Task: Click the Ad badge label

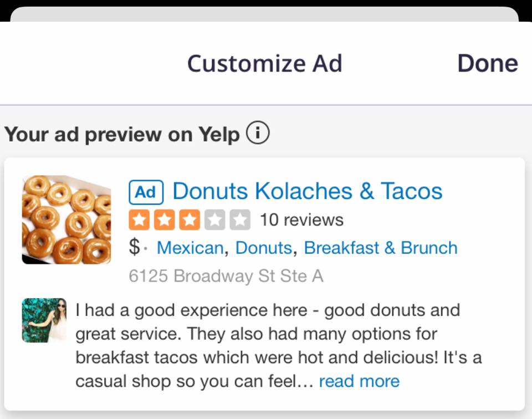Action: [146, 192]
